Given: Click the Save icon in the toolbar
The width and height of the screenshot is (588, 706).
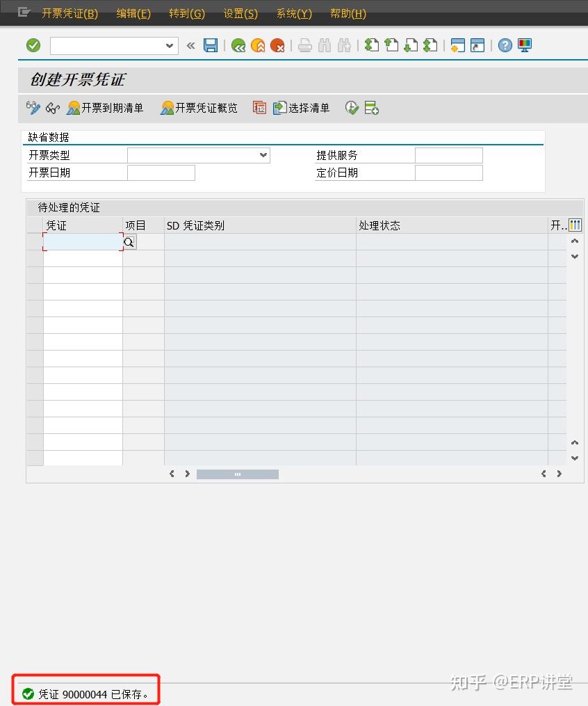Looking at the screenshot, I should coord(211,45).
